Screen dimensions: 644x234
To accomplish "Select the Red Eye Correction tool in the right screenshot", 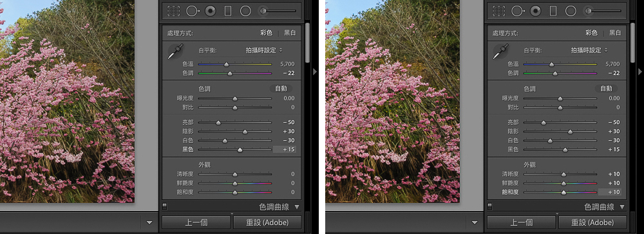I will point(536,11).
